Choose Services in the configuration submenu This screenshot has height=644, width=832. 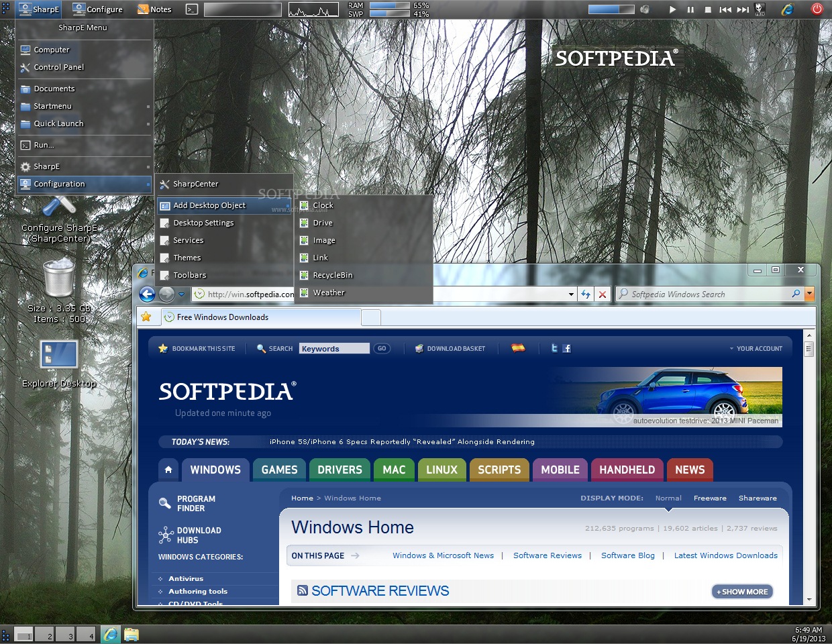click(224, 240)
